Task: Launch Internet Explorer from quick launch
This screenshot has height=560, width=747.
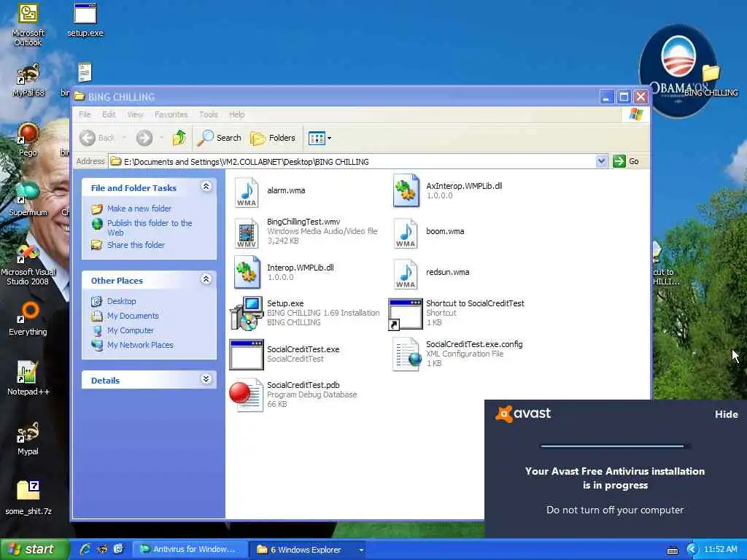Action: click(x=86, y=549)
